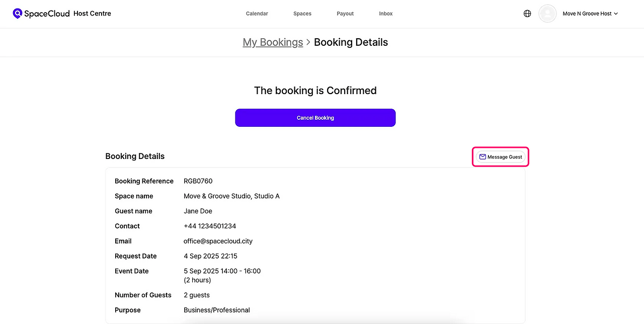Click the SpaceCloud logo pin icon

coord(18,14)
